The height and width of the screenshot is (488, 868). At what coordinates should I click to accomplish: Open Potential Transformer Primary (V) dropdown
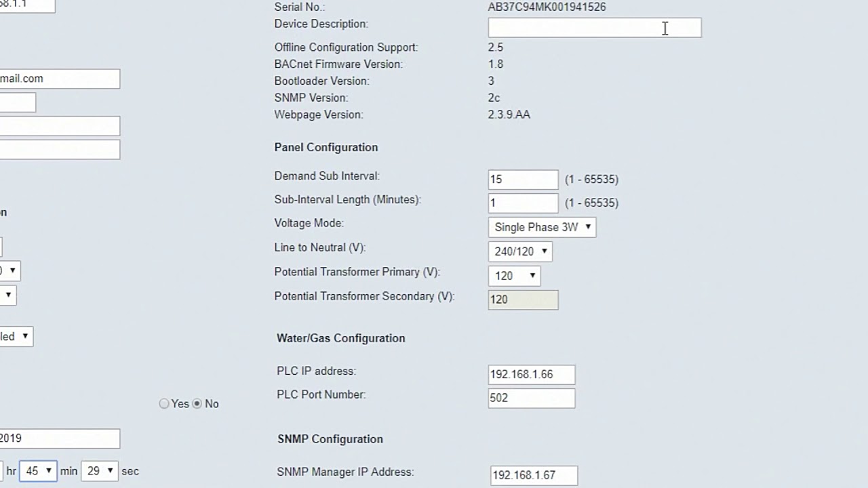tap(514, 276)
